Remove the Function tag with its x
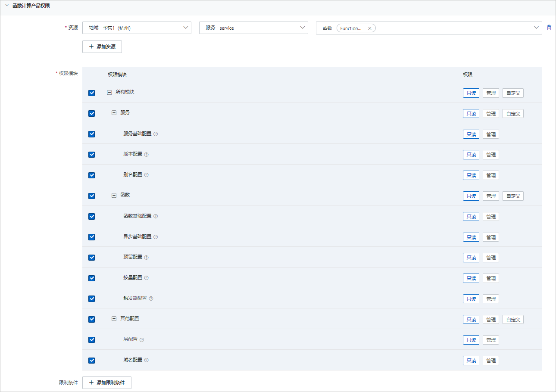This screenshot has height=392, width=556. pos(370,28)
